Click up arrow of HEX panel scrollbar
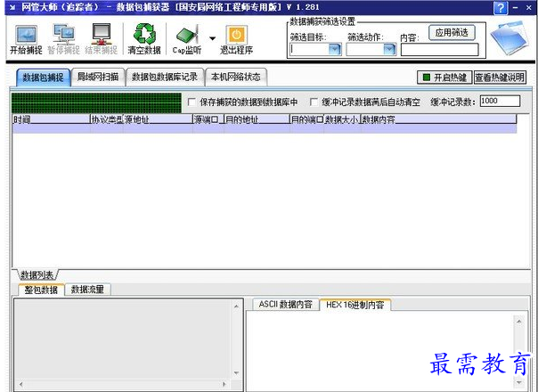This screenshot has width=538, height=392. [x=518, y=322]
